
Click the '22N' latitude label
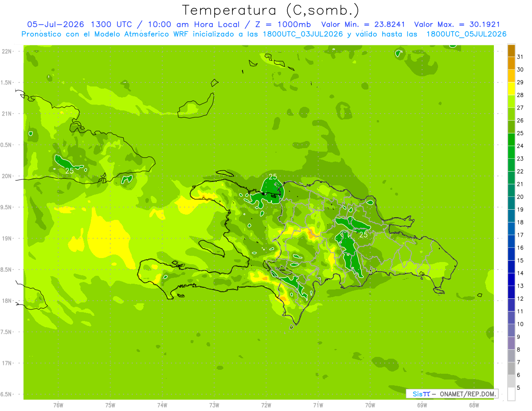pyautogui.click(x=6, y=51)
